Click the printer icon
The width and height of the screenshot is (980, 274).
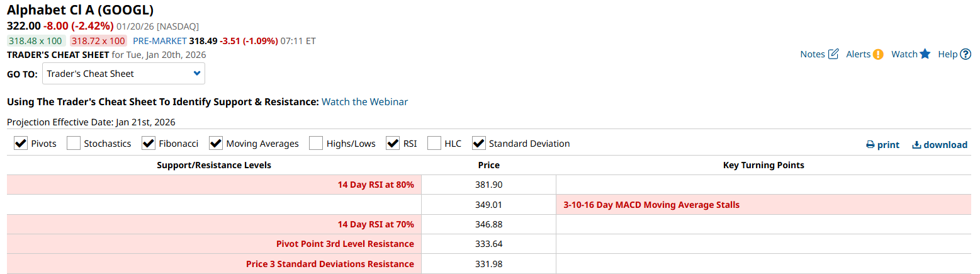click(x=870, y=145)
